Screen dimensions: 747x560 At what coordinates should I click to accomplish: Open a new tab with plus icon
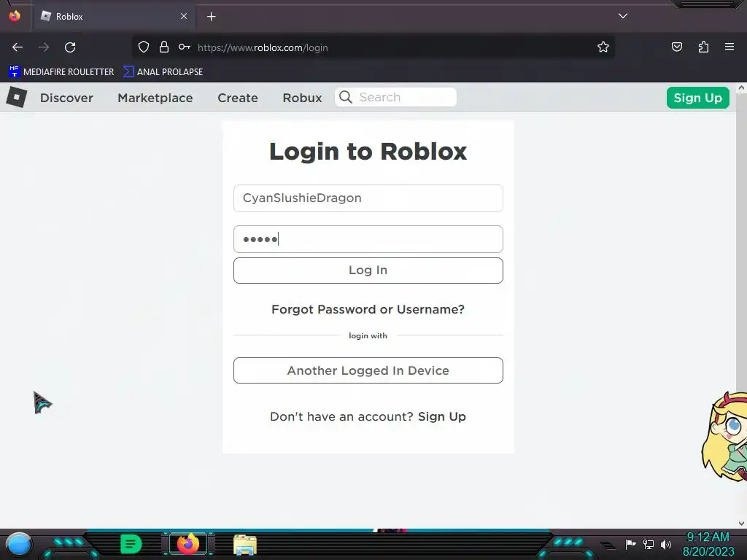211,17
